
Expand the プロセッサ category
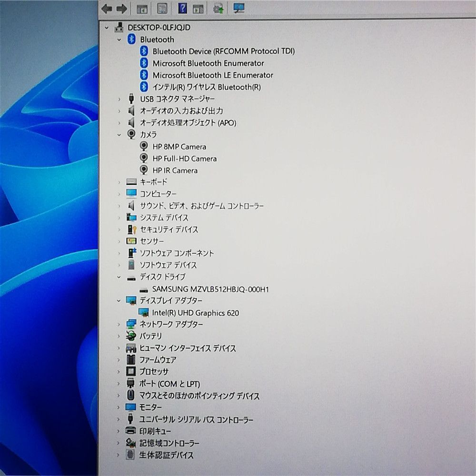[119, 372]
